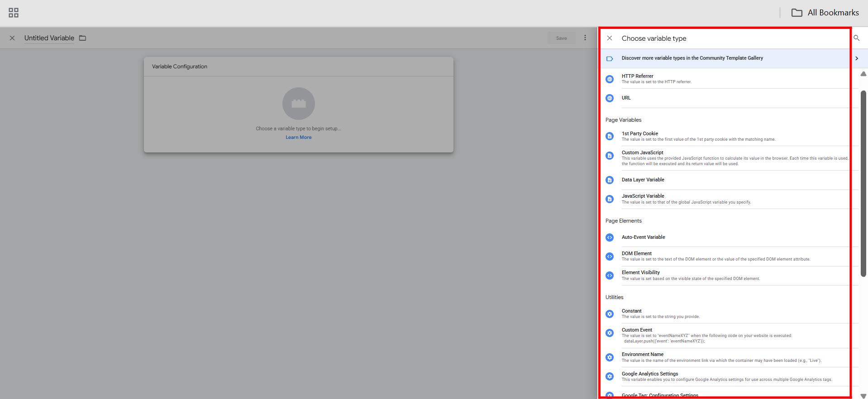Choose Auto-Event Variable
The height and width of the screenshot is (399, 868).
pos(732,237)
